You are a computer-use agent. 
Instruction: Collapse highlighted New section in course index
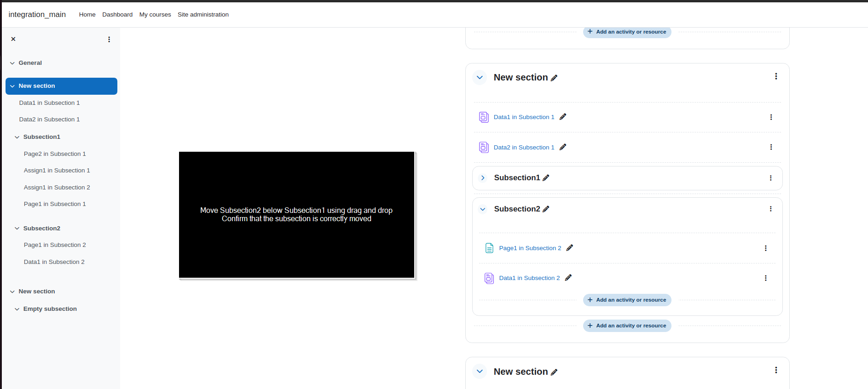(x=12, y=86)
